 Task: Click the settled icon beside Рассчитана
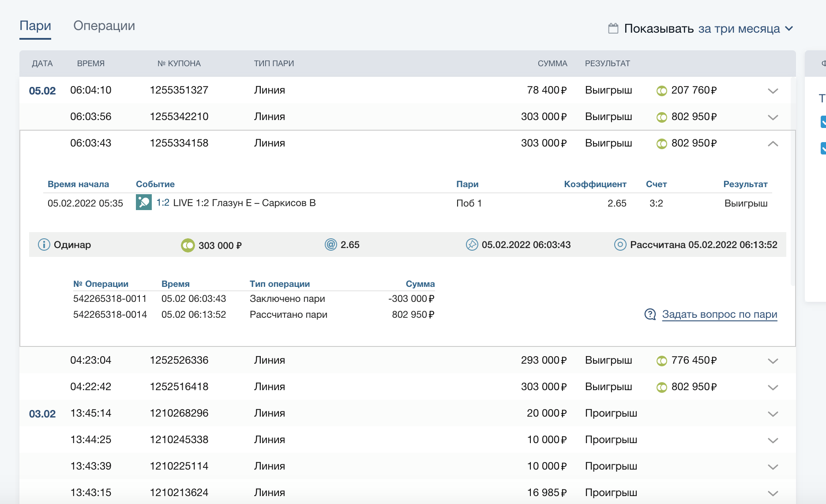(x=620, y=244)
